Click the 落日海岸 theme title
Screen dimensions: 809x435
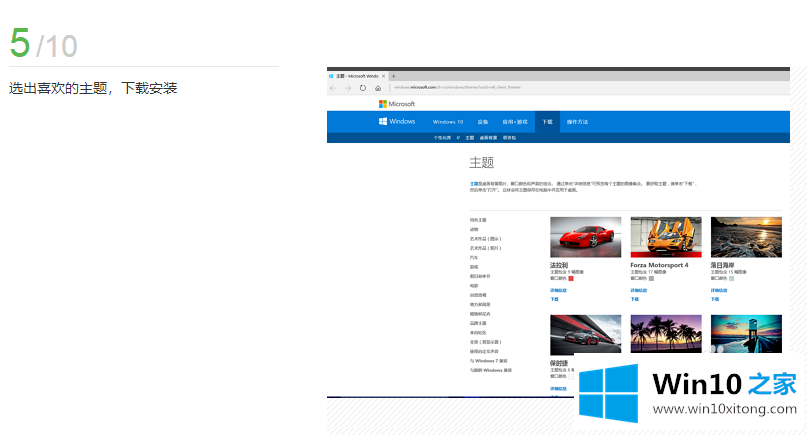coord(722,265)
